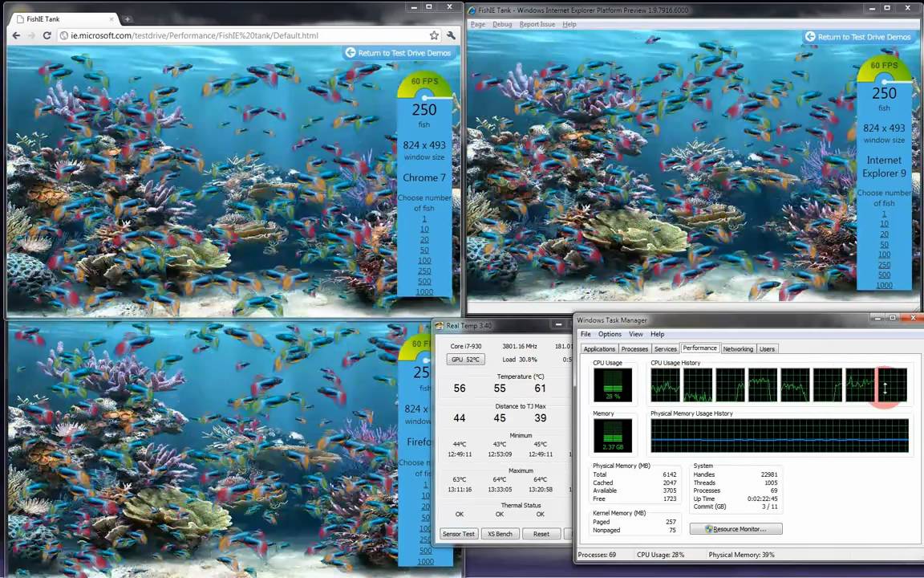Click the Chrome address bar URL
This screenshot has height=578, width=924.
pos(194,35)
